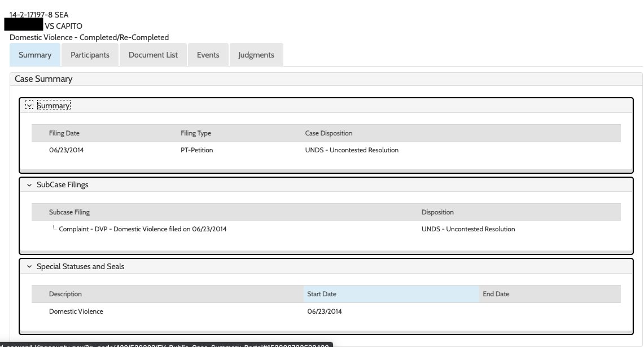Click the Summary section header label
Viewport: 644px width, 347px height.
pyautogui.click(x=54, y=106)
